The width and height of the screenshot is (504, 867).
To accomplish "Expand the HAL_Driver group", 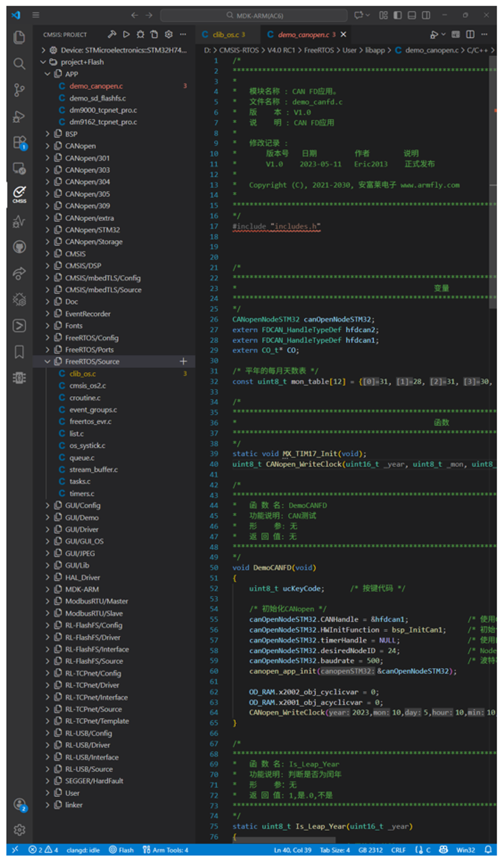I will click(82, 578).
